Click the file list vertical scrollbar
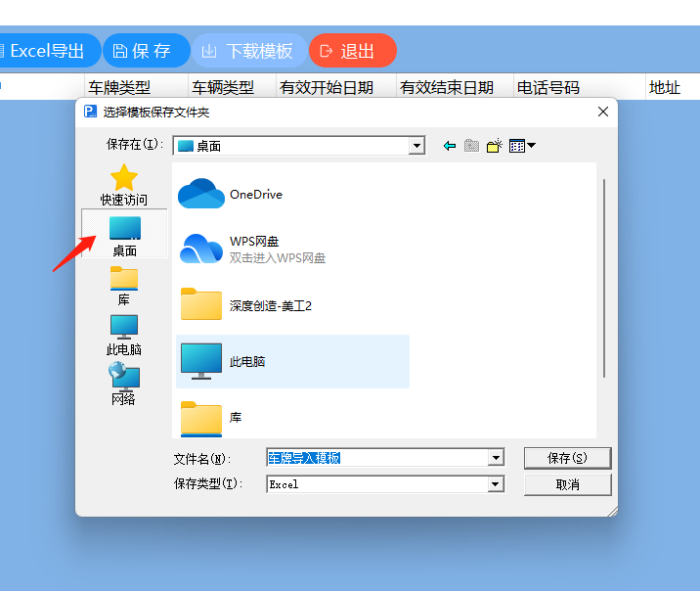Screen dimensions: 700x591 [604, 278]
